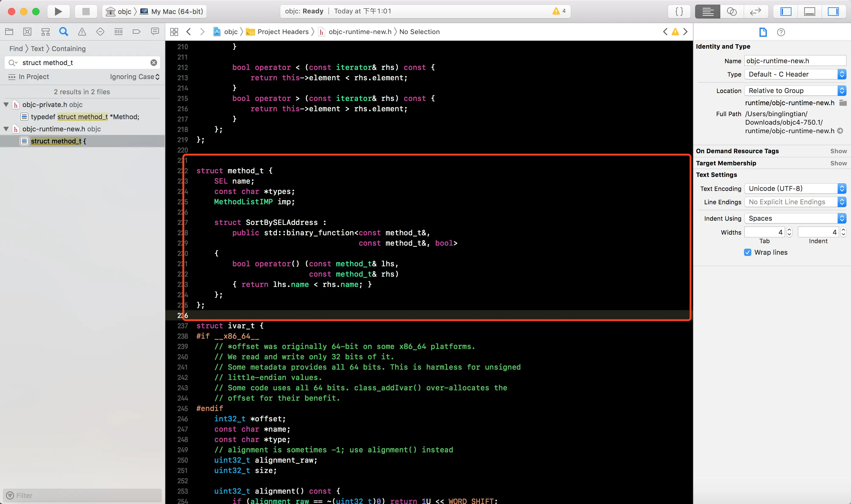Clear the search field text
This screenshot has width=851, height=504.
click(154, 63)
